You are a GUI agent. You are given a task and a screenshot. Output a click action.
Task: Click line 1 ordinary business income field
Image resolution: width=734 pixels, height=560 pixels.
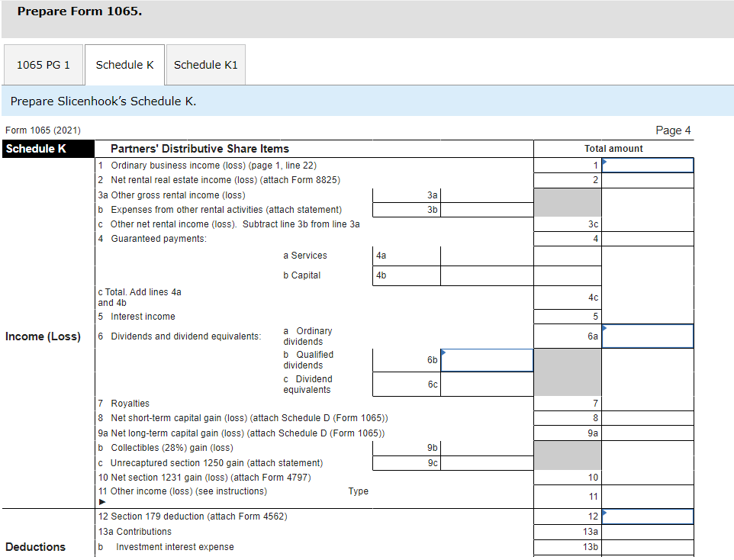pyautogui.click(x=647, y=165)
